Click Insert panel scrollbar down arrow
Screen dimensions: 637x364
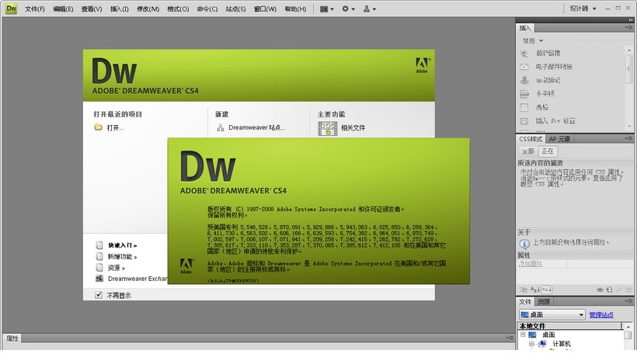(x=629, y=127)
